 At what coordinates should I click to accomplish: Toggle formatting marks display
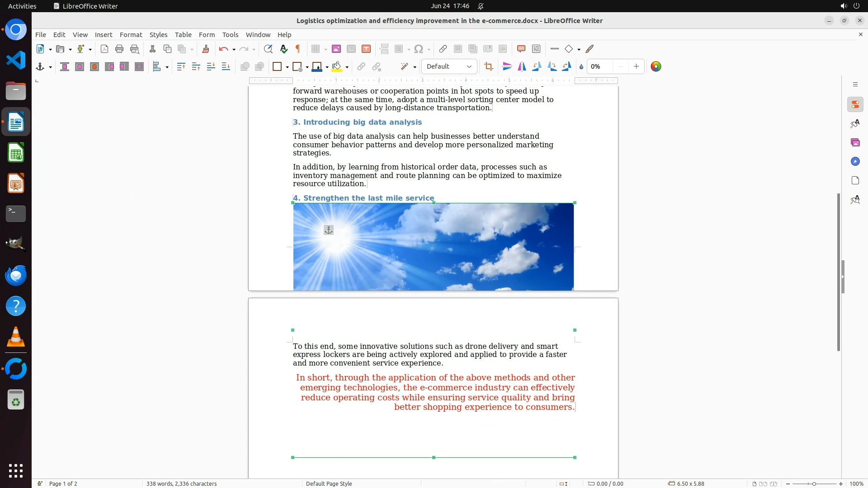(298, 49)
